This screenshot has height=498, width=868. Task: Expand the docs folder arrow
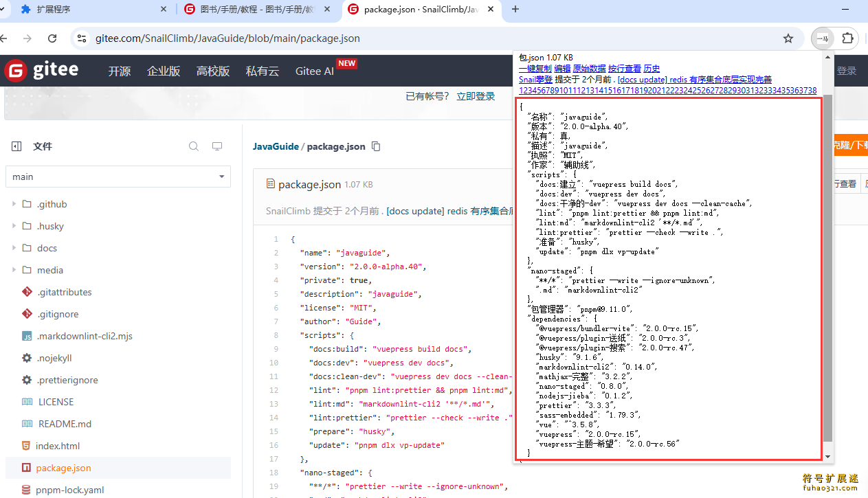pyautogui.click(x=14, y=248)
